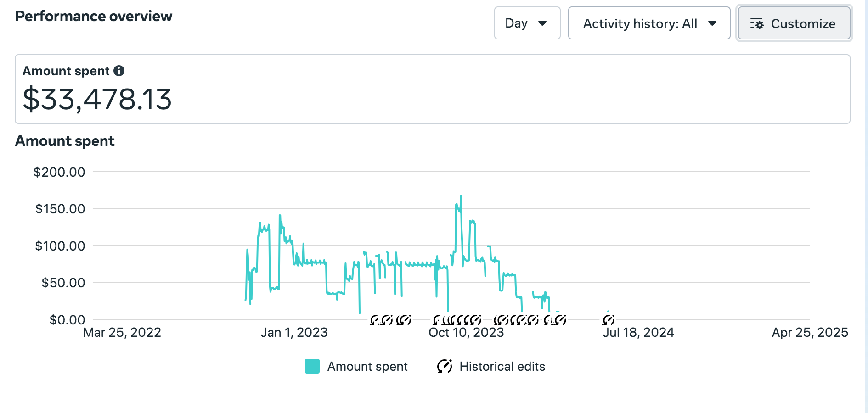Click the Customize sliders-gear icon
The image size is (868, 413).
coord(756,24)
